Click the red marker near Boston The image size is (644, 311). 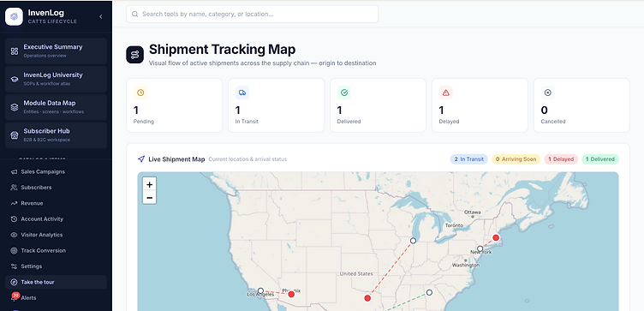pos(496,237)
